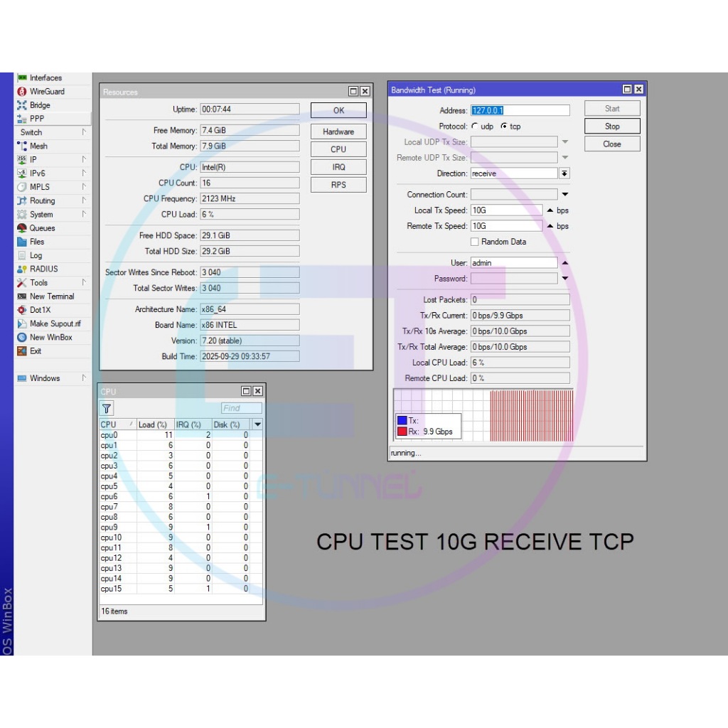
Task: Click the IRQ button in Resources
Action: (x=338, y=167)
